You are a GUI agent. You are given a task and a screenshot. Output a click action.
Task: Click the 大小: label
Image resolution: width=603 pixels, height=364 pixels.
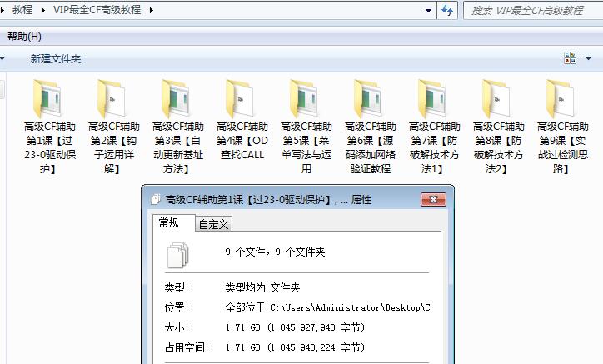pyautogui.click(x=176, y=327)
